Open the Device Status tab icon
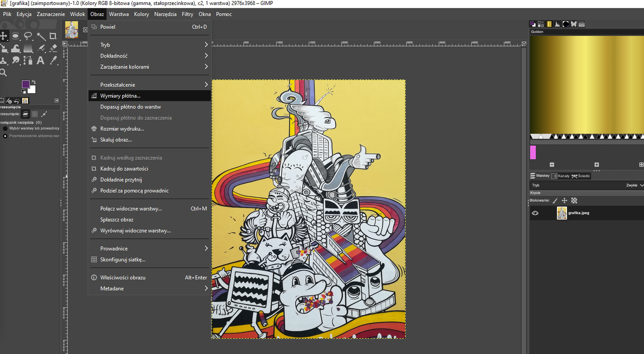The image size is (644, 354). 9,101
